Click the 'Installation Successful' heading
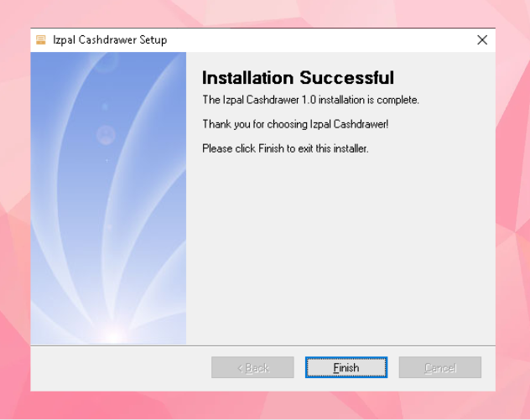 pos(298,78)
